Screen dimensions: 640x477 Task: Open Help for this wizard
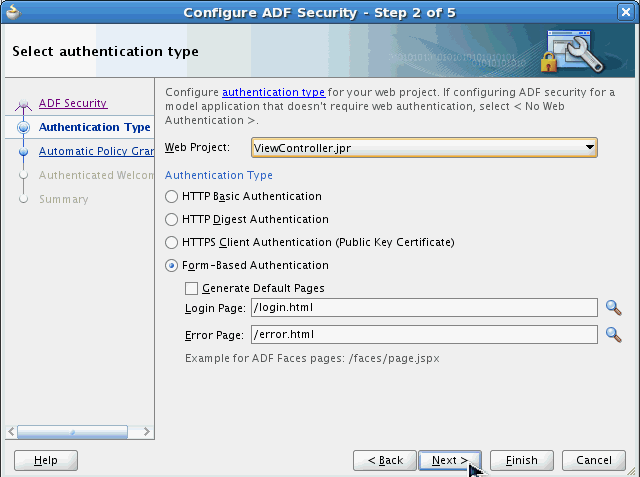tap(46, 460)
